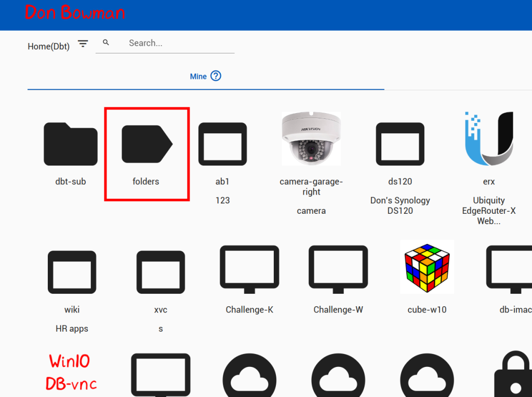The width and height of the screenshot is (532, 397).
Task: Open the Win10 DB-vnc handwritten thumbnail
Action: pos(71,372)
